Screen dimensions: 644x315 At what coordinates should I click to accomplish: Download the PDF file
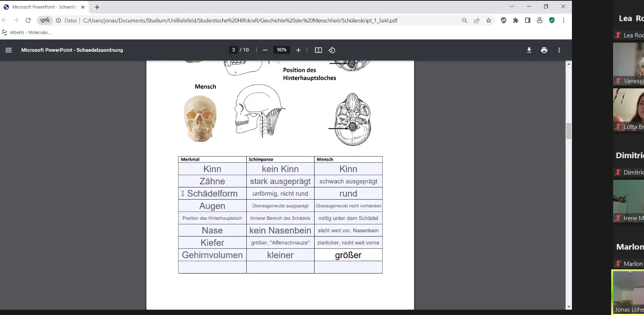pyautogui.click(x=529, y=50)
